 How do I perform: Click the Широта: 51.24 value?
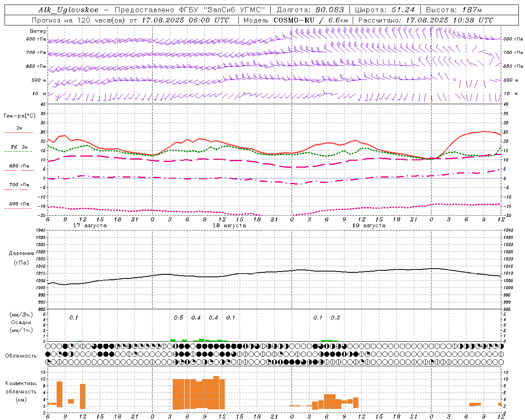point(385,10)
